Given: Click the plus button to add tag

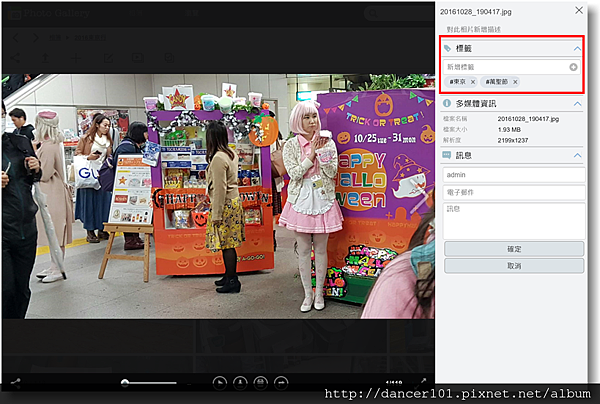Looking at the screenshot, I should click(573, 67).
